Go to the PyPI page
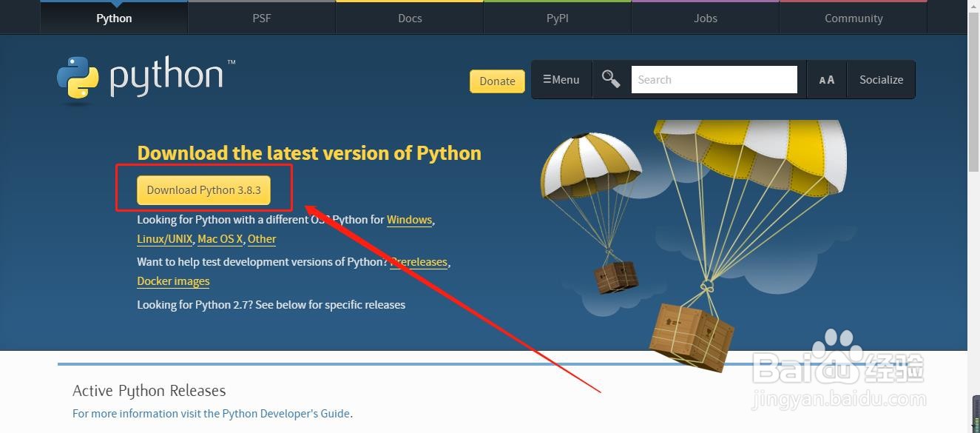 coord(557,18)
